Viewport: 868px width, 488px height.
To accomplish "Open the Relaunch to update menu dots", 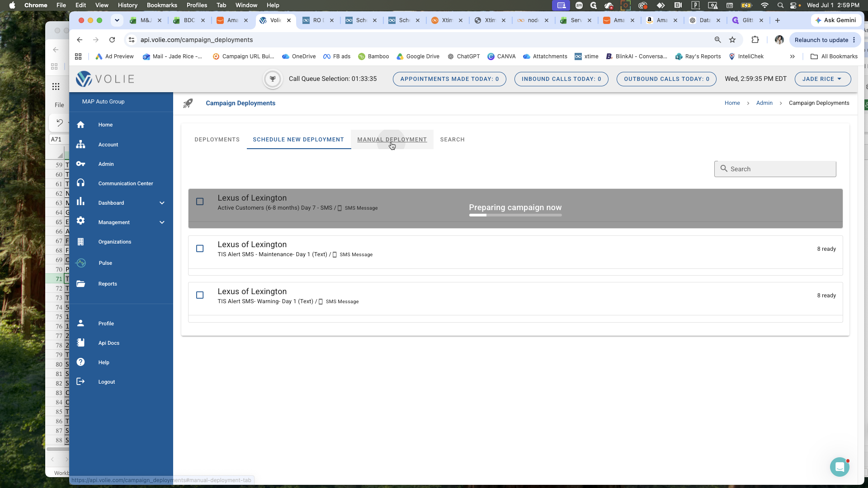I will pyautogui.click(x=854, y=40).
